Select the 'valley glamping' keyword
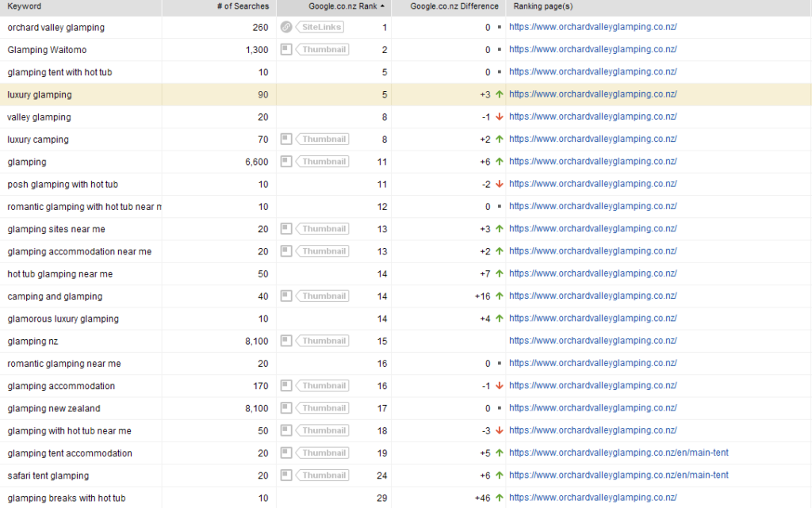The image size is (812, 508). click(39, 117)
